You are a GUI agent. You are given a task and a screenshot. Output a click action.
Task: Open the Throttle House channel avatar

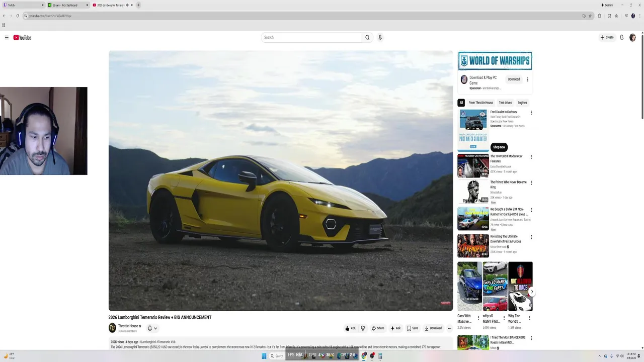point(112,328)
